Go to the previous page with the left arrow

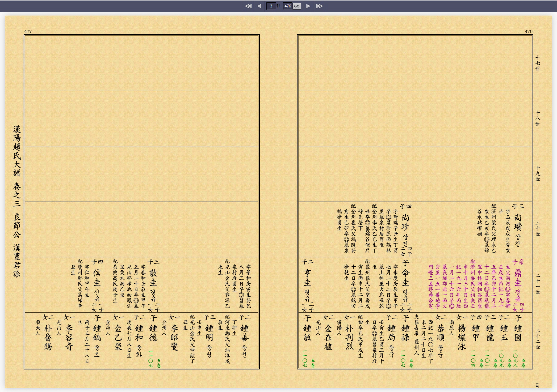(x=259, y=6)
